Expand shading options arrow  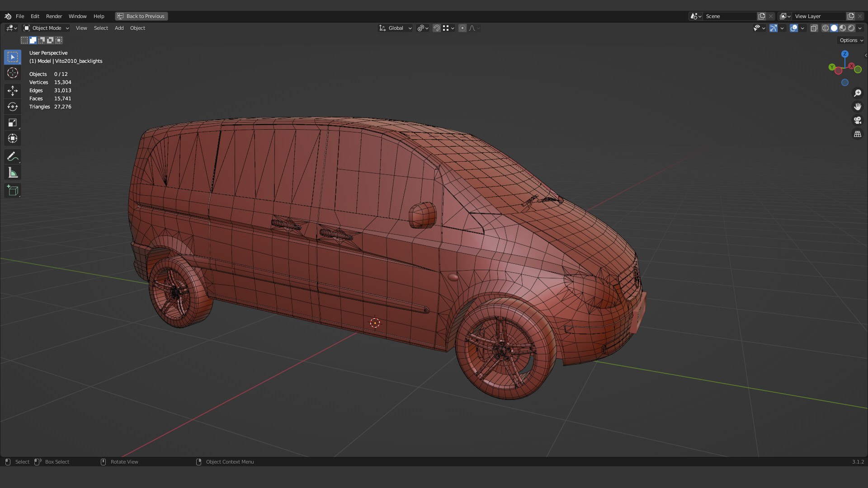[860, 28]
